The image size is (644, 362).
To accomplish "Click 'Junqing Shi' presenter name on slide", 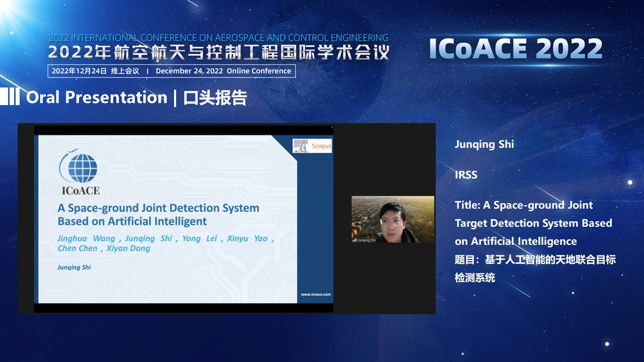I will click(74, 267).
